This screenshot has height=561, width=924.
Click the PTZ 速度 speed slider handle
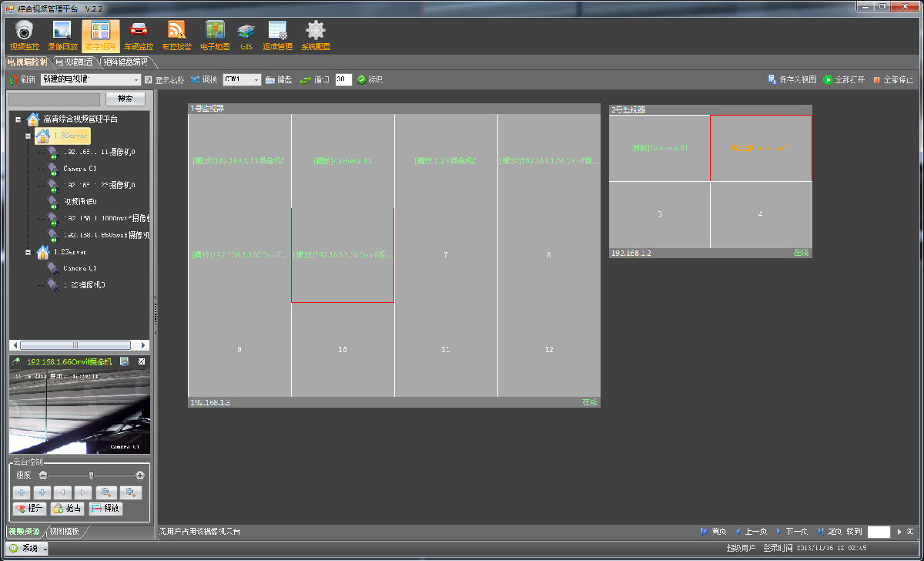[x=92, y=475]
